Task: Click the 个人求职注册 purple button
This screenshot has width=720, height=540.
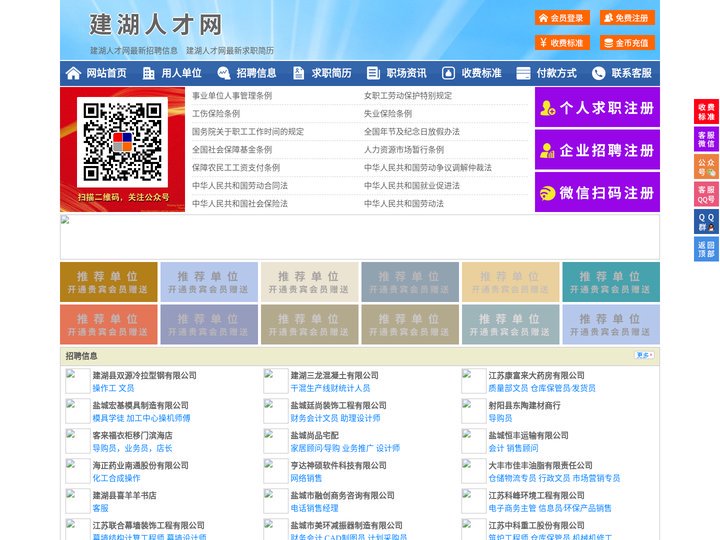Action: coord(597,107)
